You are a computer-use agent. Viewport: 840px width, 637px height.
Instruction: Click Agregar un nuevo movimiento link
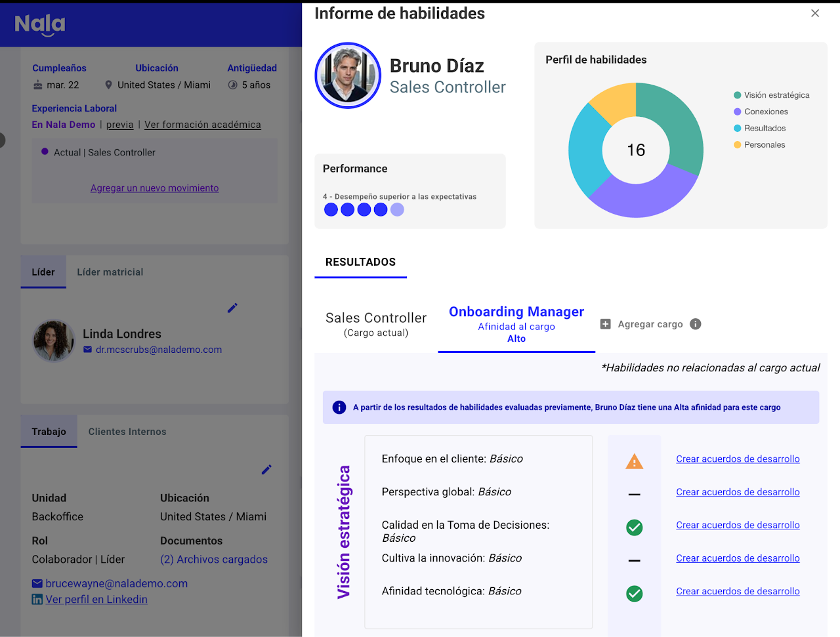(154, 188)
